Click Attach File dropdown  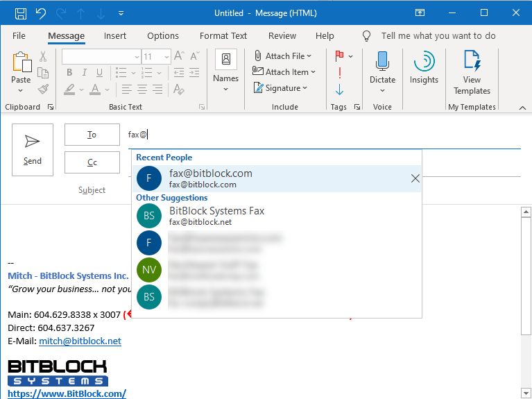pos(282,56)
